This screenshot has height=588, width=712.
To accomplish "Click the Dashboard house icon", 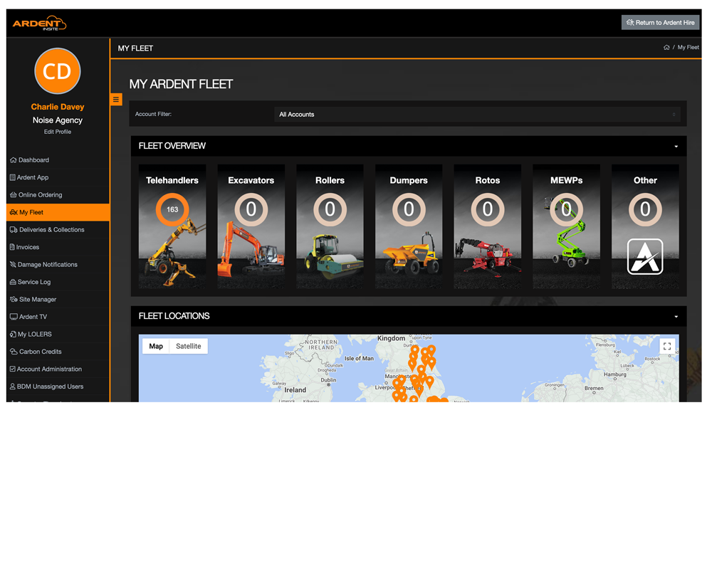I will [x=13, y=160].
